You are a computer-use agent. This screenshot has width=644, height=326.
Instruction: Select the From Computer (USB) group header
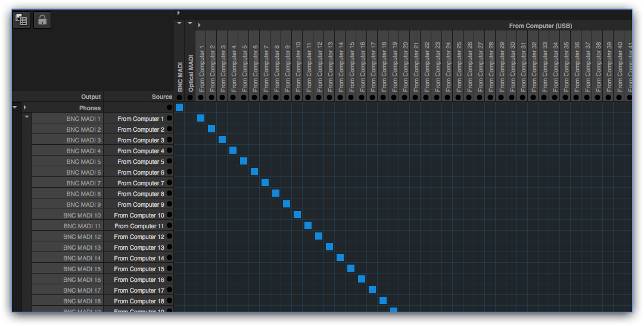(x=540, y=26)
